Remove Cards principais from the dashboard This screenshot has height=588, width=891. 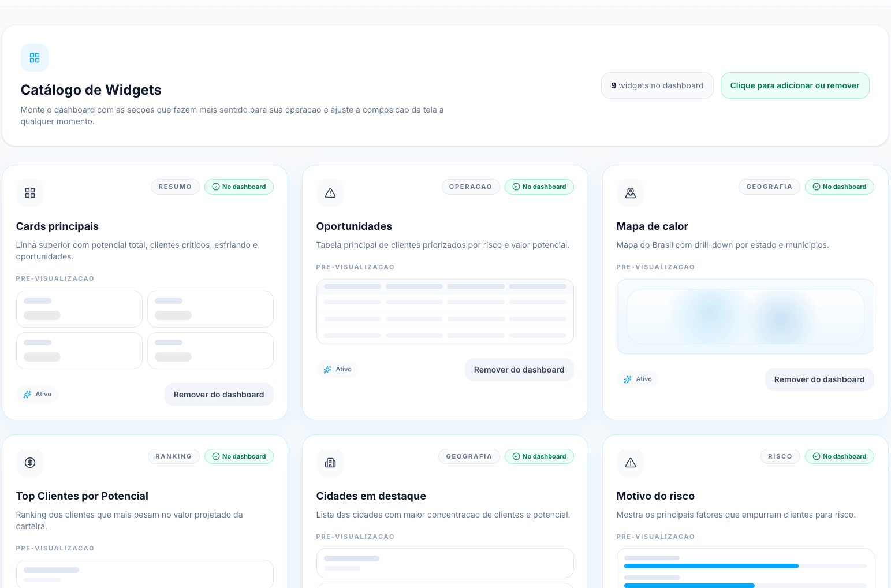click(219, 395)
